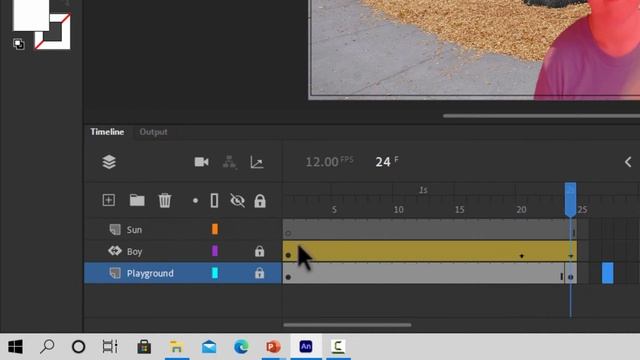The width and height of the screenshot is (640, 360).
Task: Click the blue playhead marker
Action: 571,200
